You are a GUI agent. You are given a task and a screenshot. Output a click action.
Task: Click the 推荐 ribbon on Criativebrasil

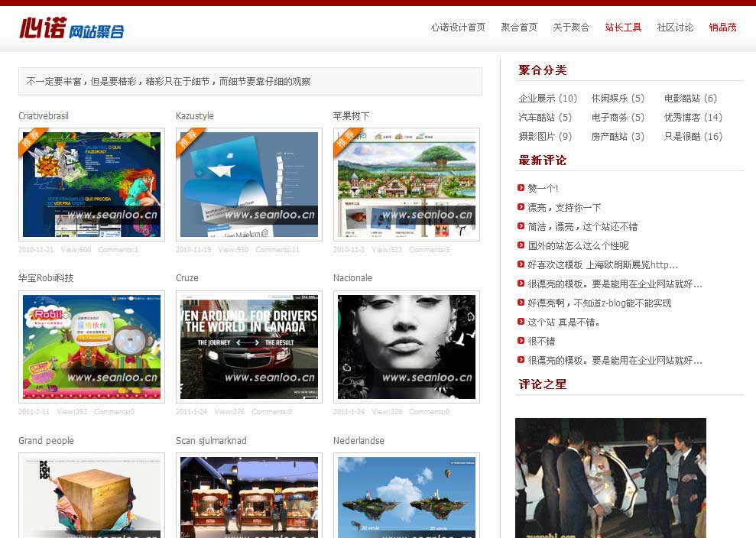[x=31, y=140]
